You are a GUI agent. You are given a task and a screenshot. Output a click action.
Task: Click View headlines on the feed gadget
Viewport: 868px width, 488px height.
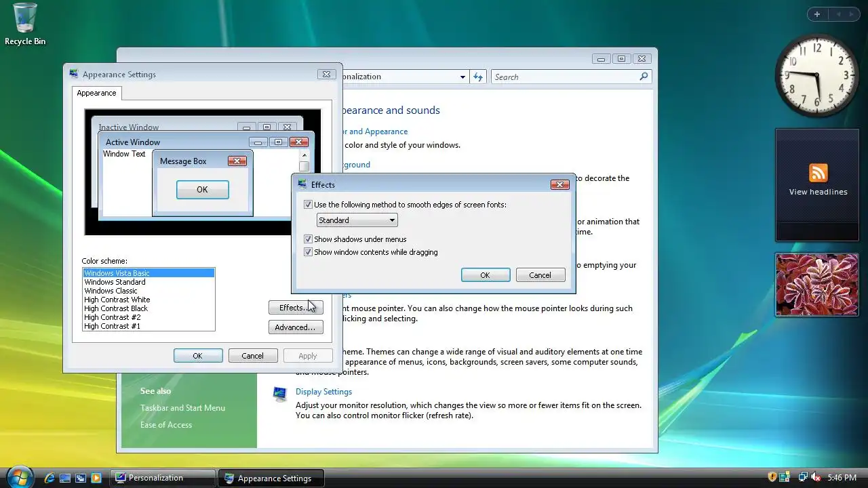tap(818, 192)
